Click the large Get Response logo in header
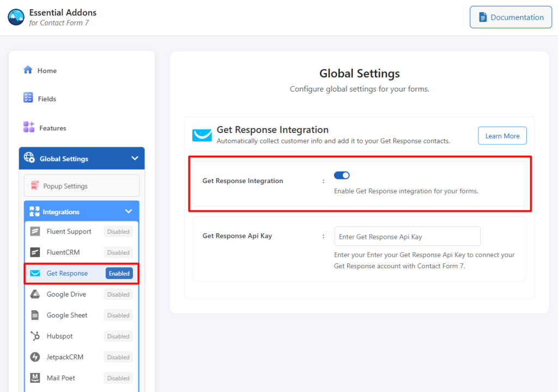This screenshot has width=558, height=392. click(x=202, y=135)
